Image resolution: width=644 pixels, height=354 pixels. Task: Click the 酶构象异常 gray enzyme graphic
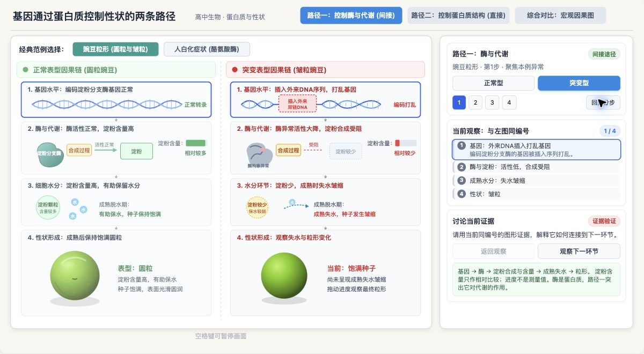(259, 154)
